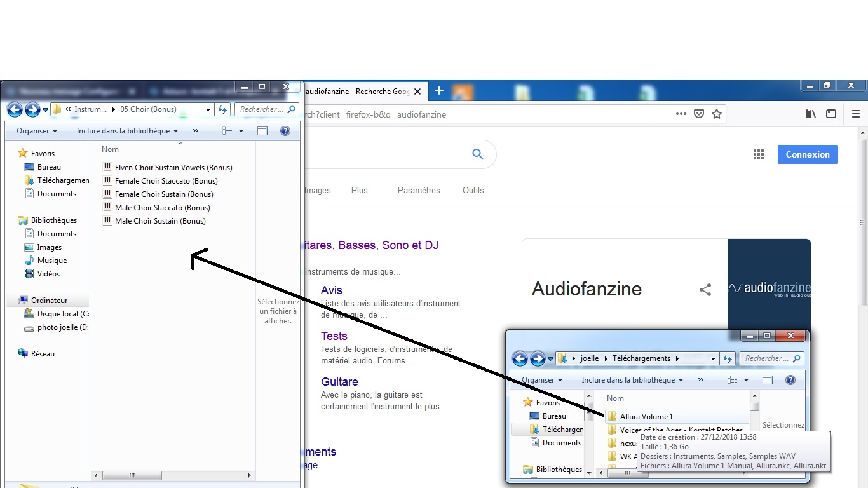Toggle the preview pane in the 05 Choir (Bonus) window
Screen dimensions: 868x488
pyautogui.click(x=262, y=131)
